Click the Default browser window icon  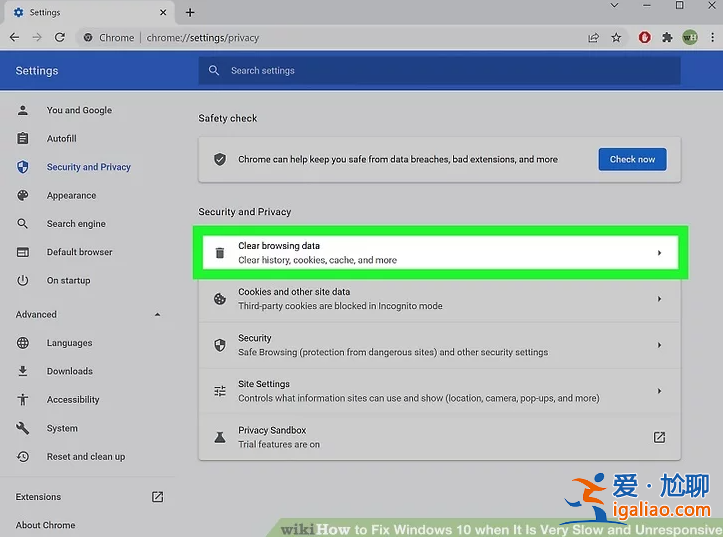[23, 252]
